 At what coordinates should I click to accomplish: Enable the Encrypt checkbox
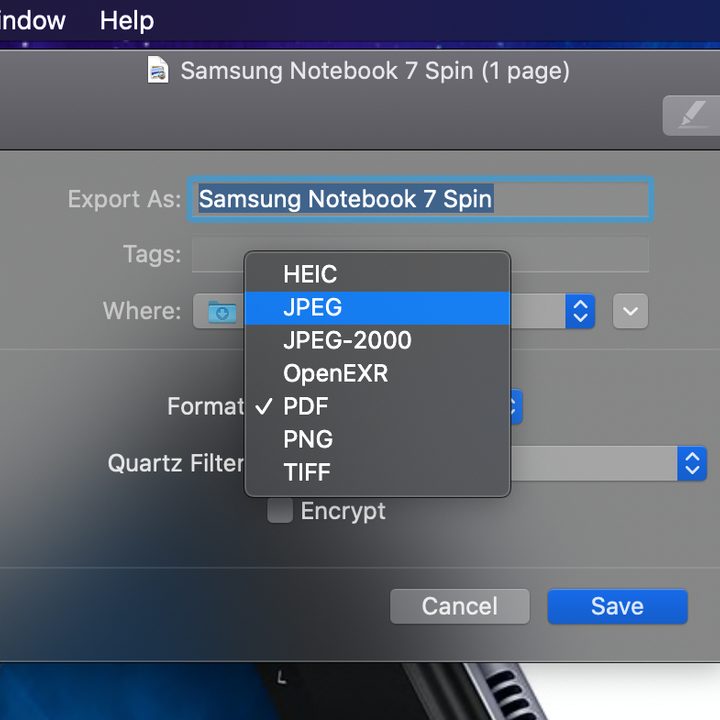point(280,511)
